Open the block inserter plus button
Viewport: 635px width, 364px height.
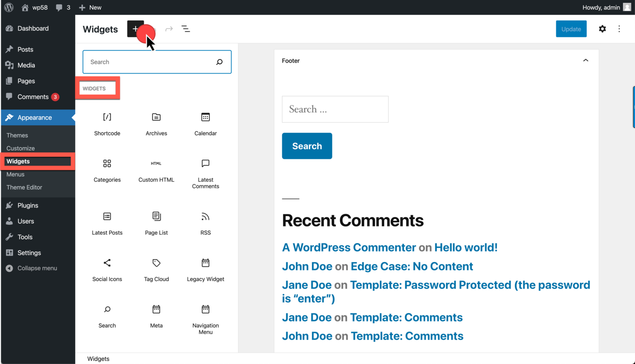tap(135, 28)
